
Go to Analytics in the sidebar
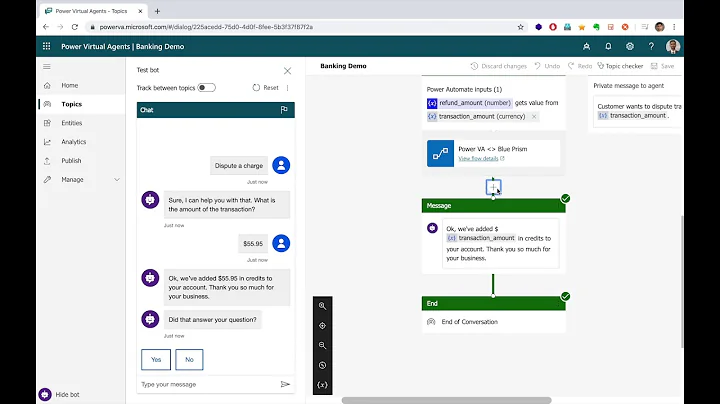[73, 142]
